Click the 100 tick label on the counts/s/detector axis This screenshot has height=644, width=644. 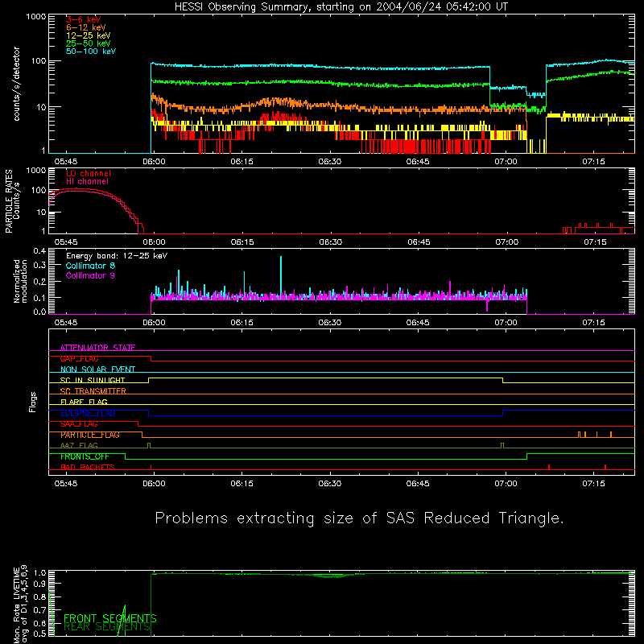tap(38, 61)
